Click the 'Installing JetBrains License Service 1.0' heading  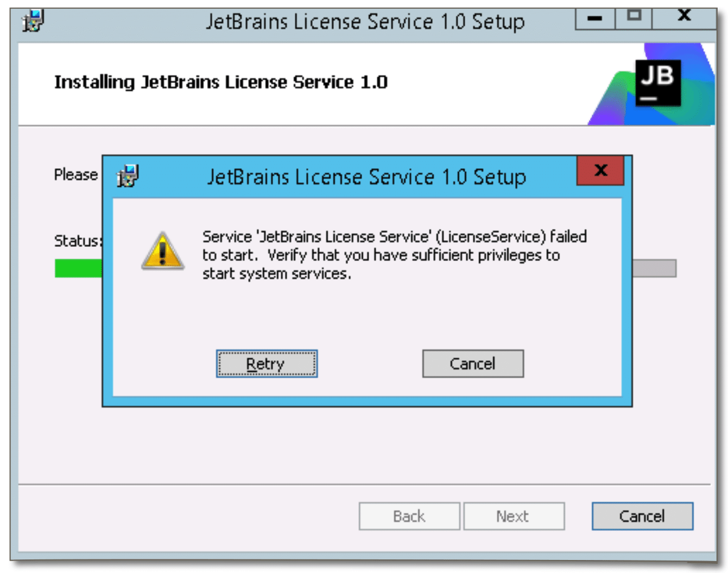click(x=221, y=82)
